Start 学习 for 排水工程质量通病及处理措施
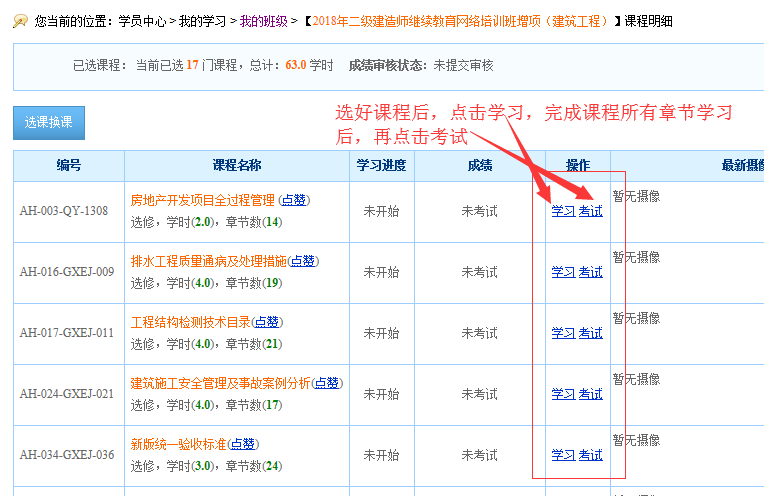The width and height of the screenshot is (764, 496). pos(563,272)
